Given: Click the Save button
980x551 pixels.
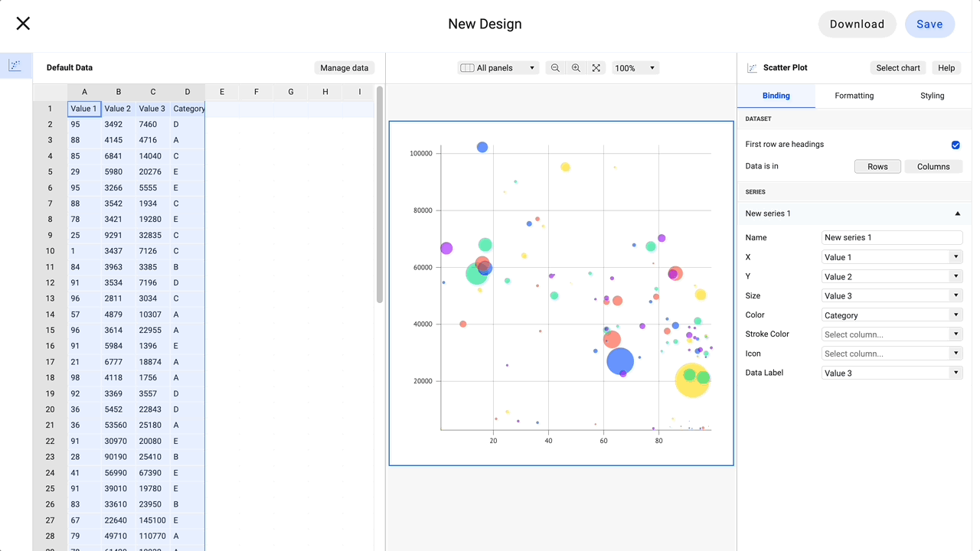Looking at the screenshot, I should [x=929, y=24].
